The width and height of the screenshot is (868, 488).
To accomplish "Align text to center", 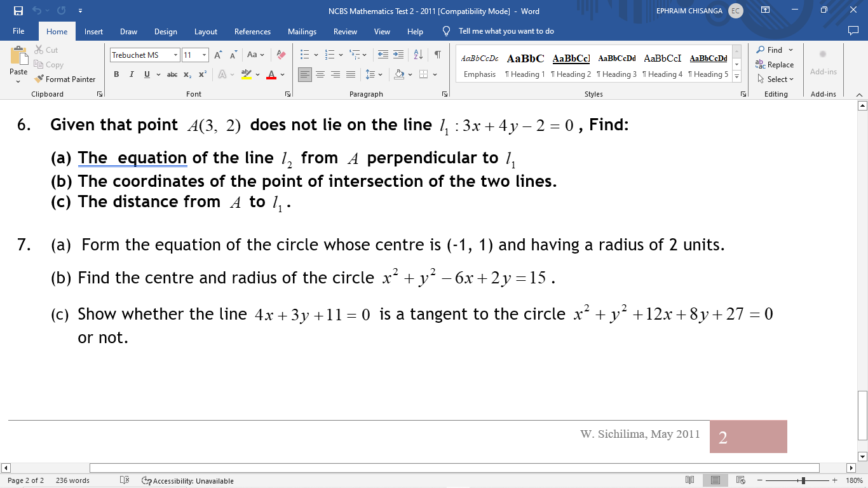I will [320, 74].
